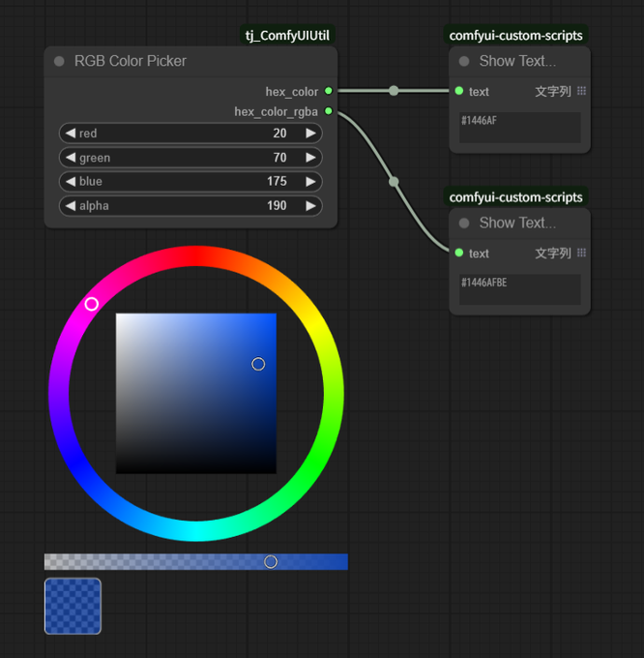The height and width of the screenshot is (658, 644).
Task: Click the text input socket of upper Show Text
Action: (459, 91)
